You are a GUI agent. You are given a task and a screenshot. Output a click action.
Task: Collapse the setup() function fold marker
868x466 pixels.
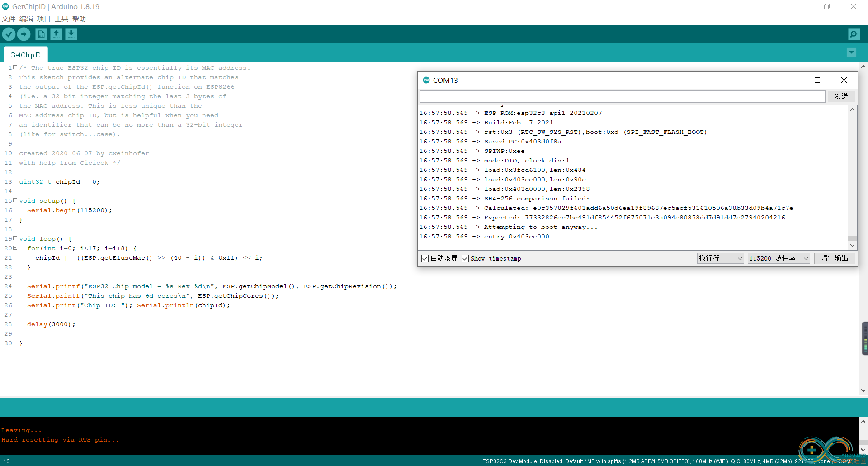[x=15, y=200]
